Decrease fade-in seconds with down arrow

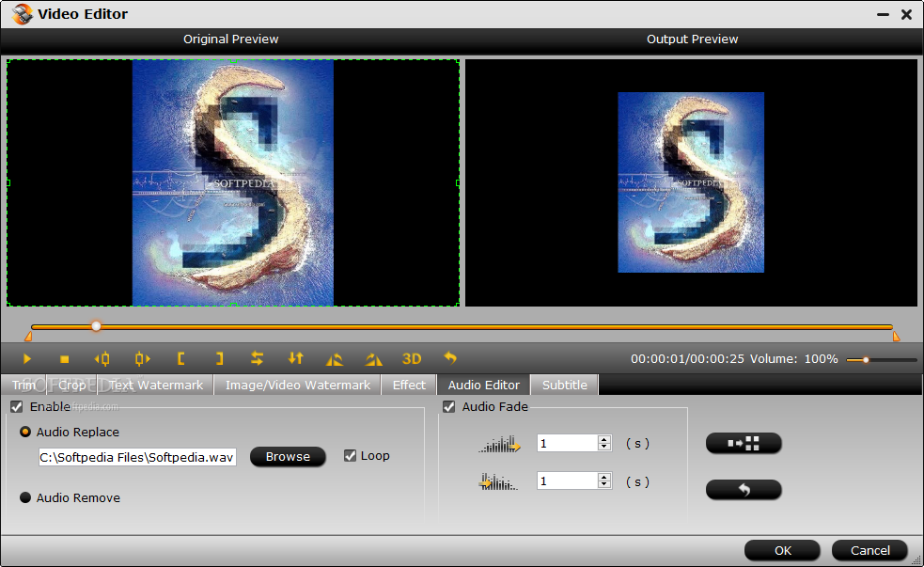tap(604, 448)
